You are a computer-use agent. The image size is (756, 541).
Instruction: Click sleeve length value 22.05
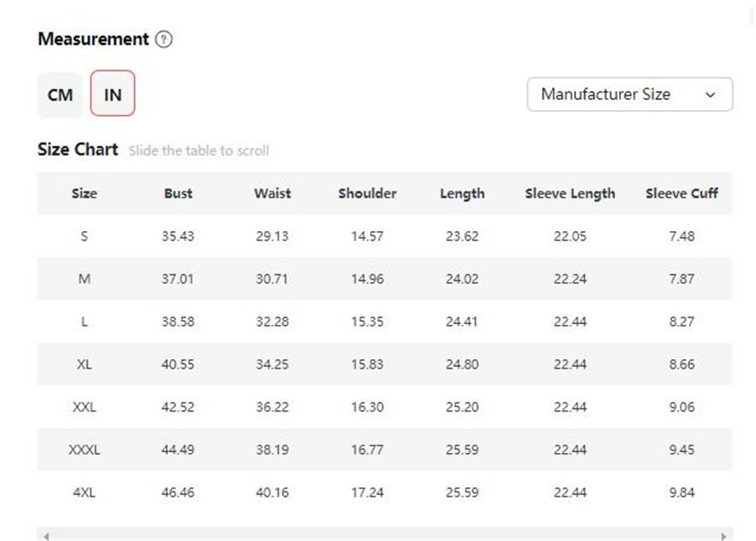[570, 237]
